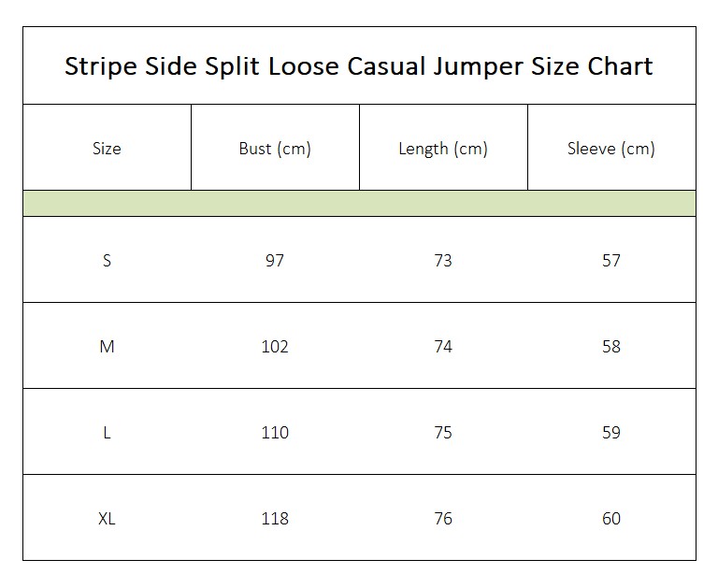The image size is (718, 588).
Task: Select the Size column header
Action: 107,149
